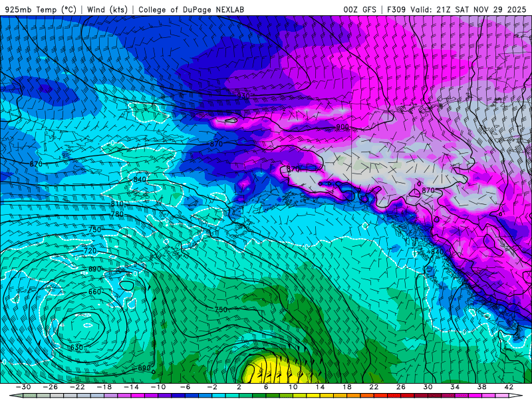532x399 pixels.
Task: Click the 14 color scale label
Action: point(321,387)
